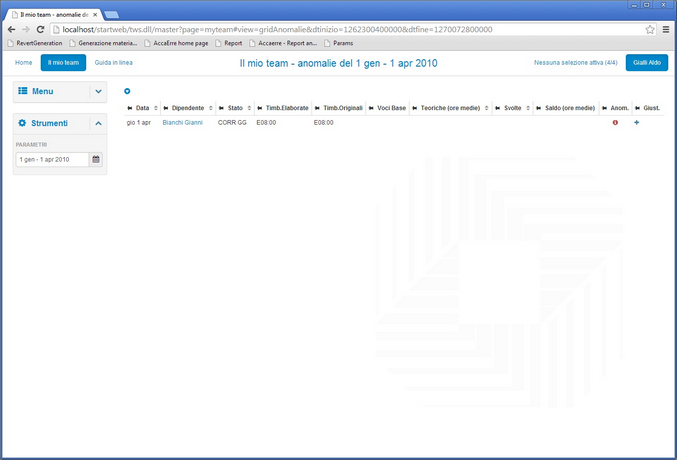Sort by the Data column arrows
Screen dimensions: 677x460
click(x=156, y=108)
